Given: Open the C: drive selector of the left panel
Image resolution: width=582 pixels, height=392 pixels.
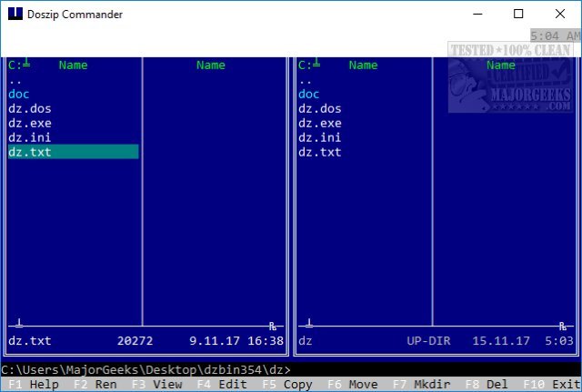Looking at the screenshot, I should click(19, 65).
